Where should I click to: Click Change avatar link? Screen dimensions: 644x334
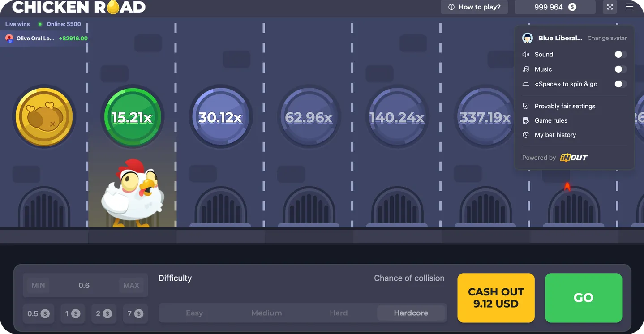click(607, 38)
